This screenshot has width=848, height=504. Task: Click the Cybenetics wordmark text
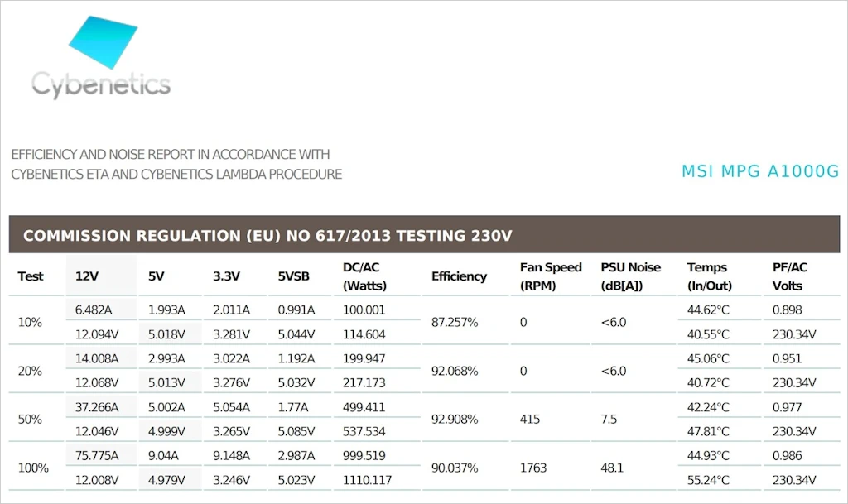tap(101, 85)
